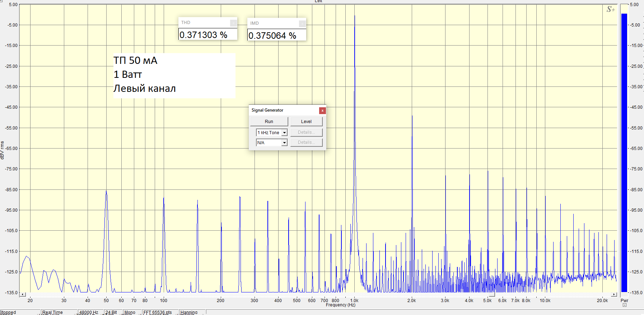Close the THD readout panel
644x315 pixels.
(233, 23)
